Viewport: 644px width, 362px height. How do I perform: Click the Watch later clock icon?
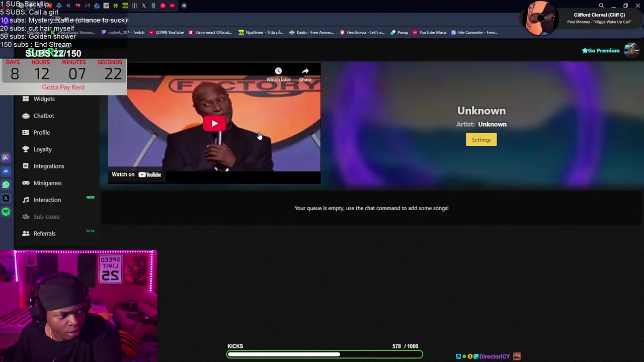278,71
